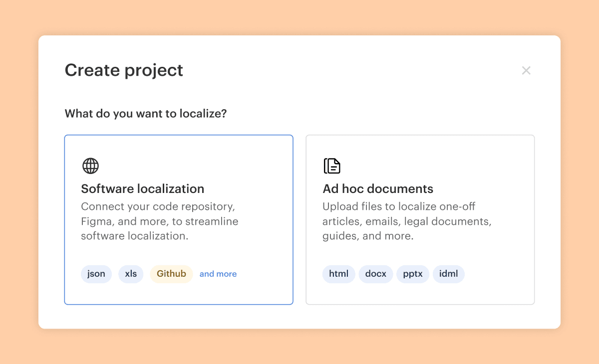Click the idml format tag
Screen dimensions: 599x364
pyautogui.click(x=448, y=274)
